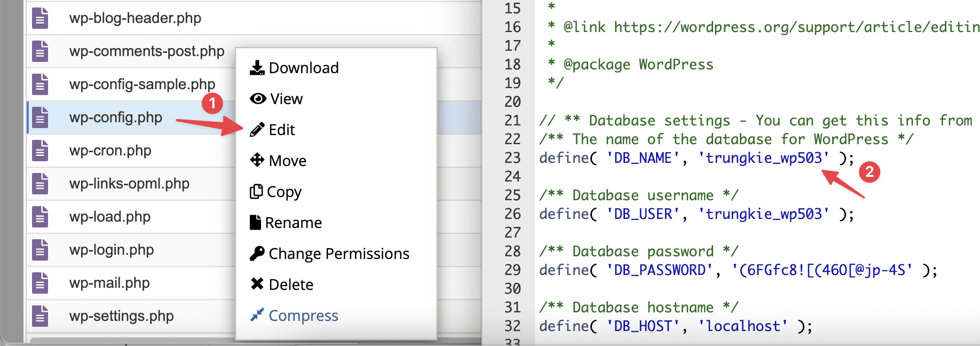
Task: Select wp-cron.php in the file list
Action: [110, 151]
